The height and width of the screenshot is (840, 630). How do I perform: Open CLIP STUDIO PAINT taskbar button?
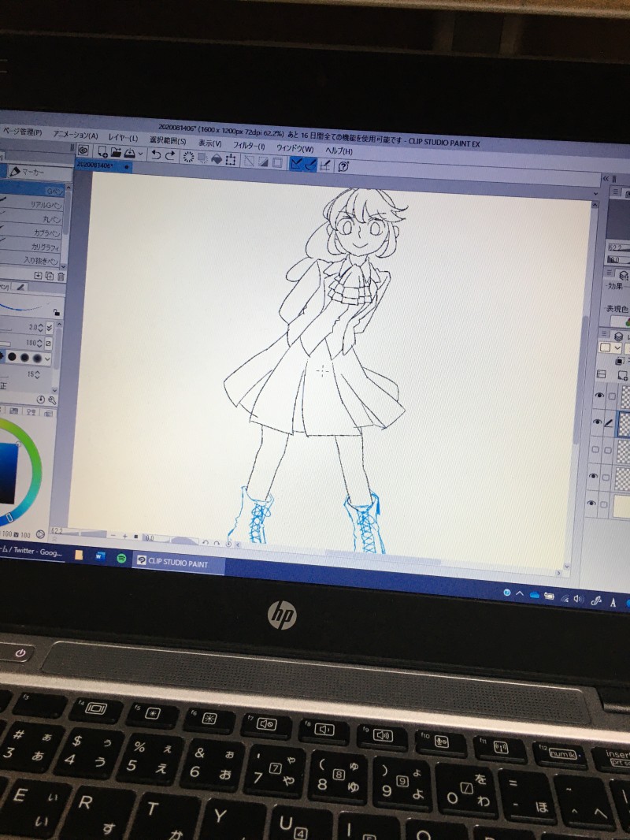tap(179, 563)
